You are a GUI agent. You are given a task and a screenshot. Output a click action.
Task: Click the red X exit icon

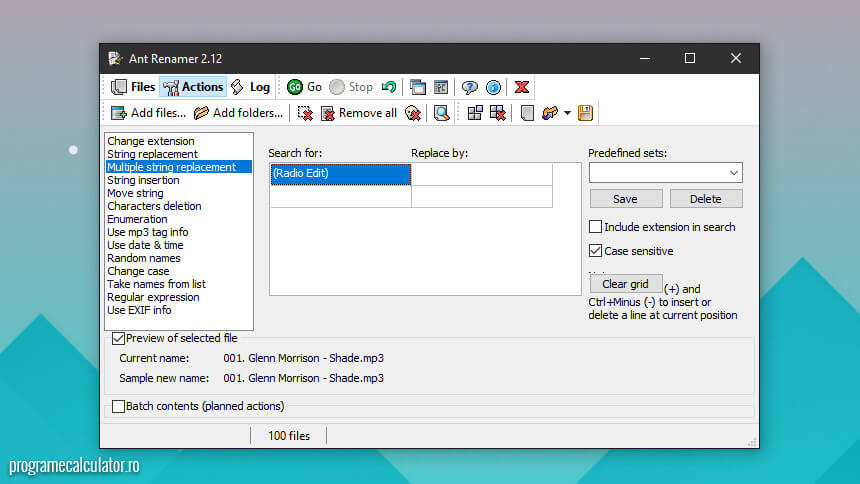(x=521, y=87)
